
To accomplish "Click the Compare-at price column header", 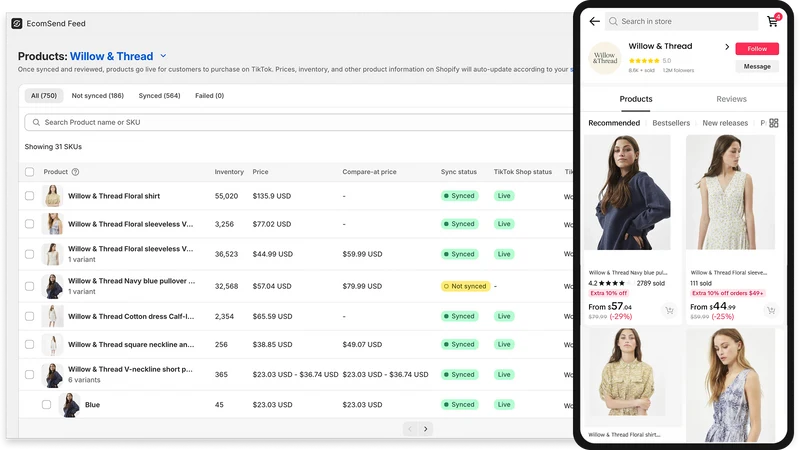I will tap(369, 172).
